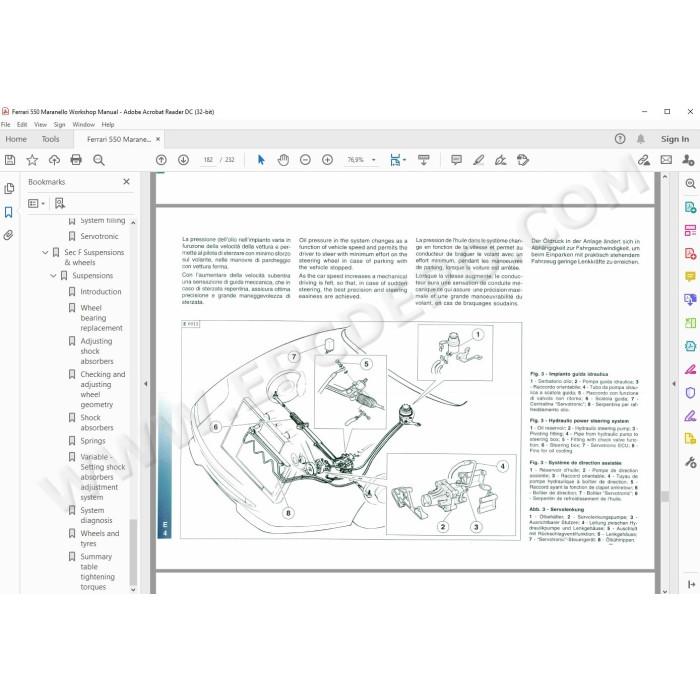Go to next page arrow

[183, 160]
